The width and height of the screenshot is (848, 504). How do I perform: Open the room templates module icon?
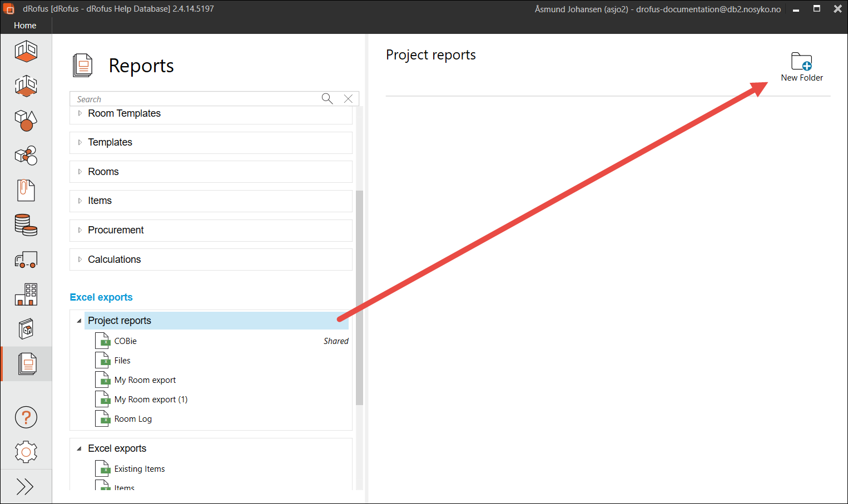(x=26, y=86)
